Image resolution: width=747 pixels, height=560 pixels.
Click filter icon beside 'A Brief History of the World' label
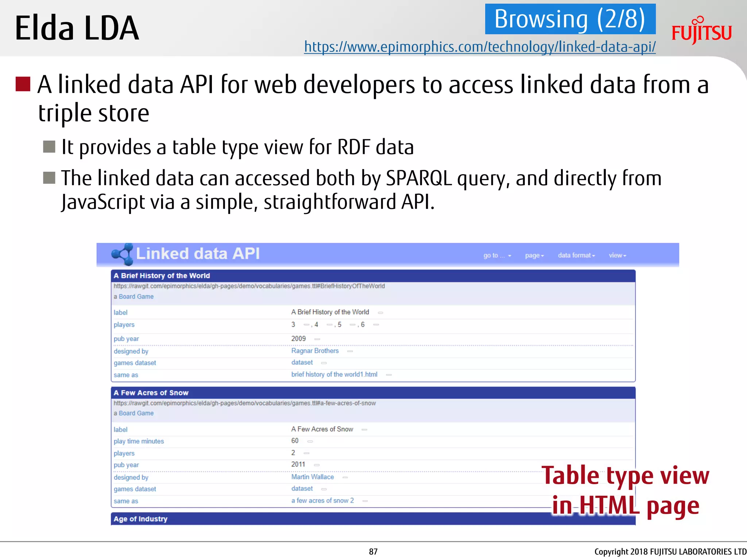(380, 312)
